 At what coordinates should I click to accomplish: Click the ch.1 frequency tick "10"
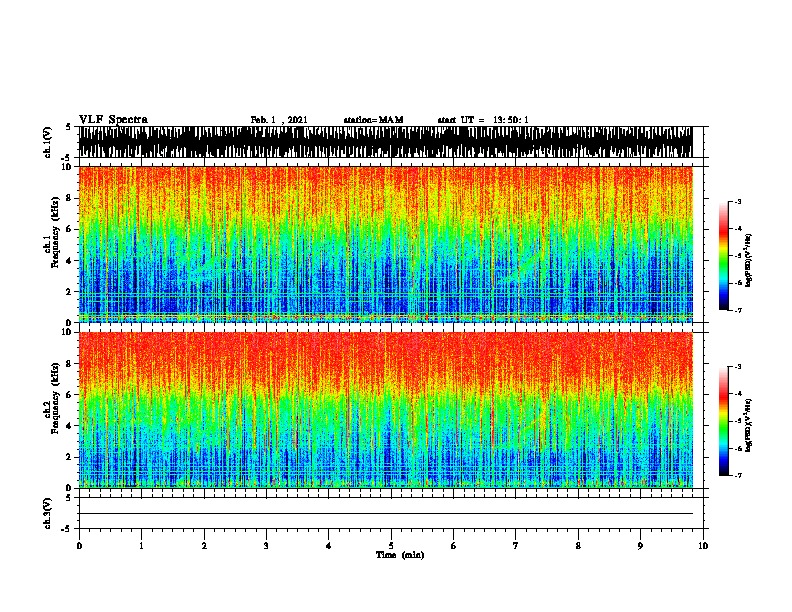pyautogui.click(x=67, y=167)
